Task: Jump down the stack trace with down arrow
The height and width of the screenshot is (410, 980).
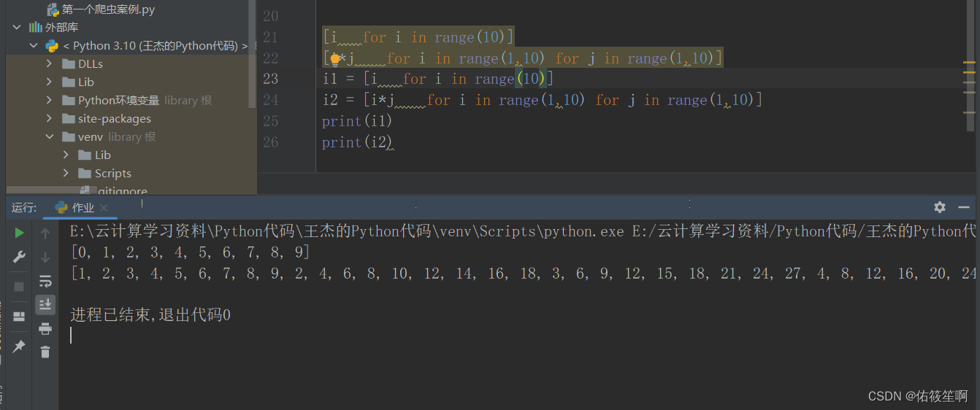Action: (45, 257)
